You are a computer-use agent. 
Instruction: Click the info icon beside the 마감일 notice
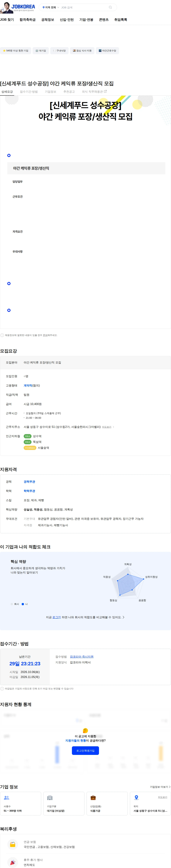click(x=2, y=689)
